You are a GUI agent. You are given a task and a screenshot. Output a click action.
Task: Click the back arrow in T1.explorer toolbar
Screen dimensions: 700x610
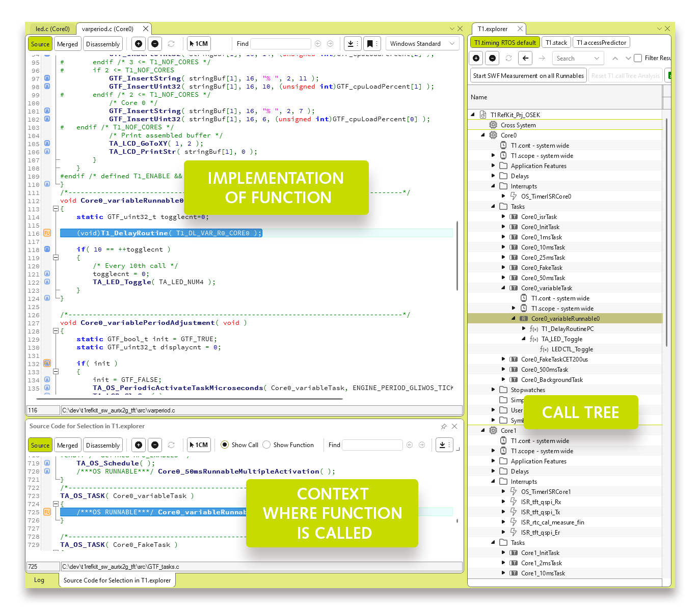point(525,58)
